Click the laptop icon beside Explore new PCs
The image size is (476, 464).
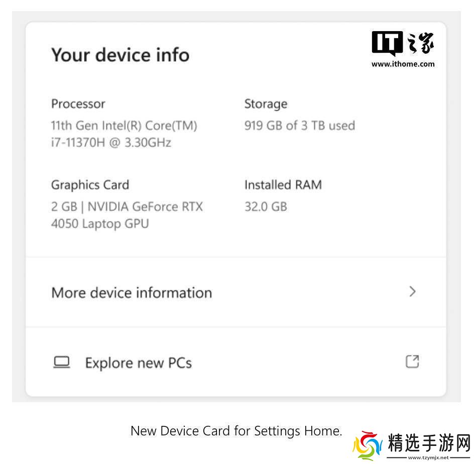[62, 362]
